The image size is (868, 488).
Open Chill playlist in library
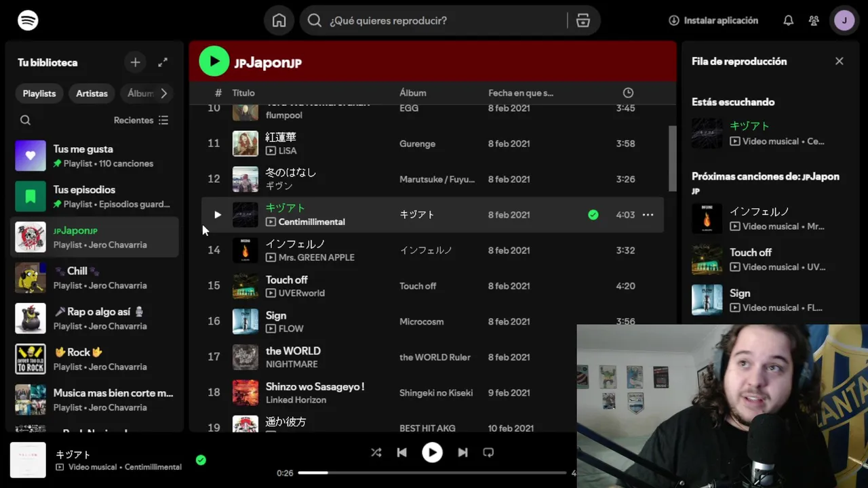pos(95,278)
